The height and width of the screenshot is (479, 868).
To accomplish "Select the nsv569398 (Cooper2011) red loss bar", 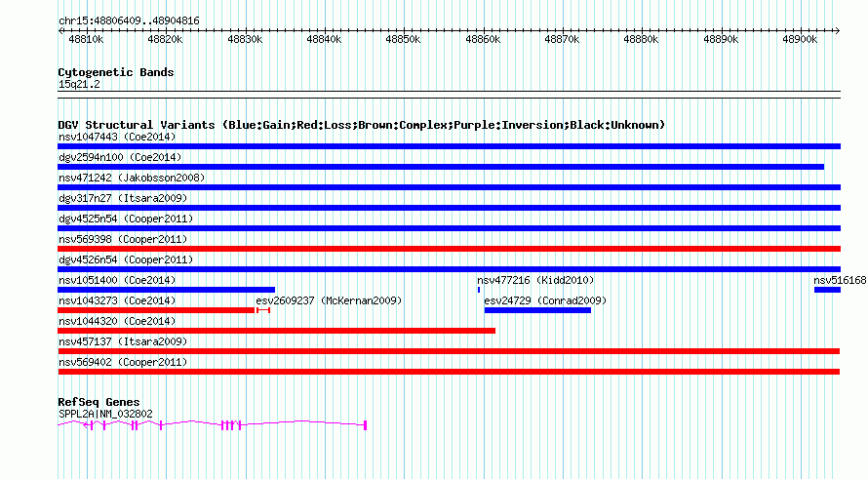I will (449, 249).
